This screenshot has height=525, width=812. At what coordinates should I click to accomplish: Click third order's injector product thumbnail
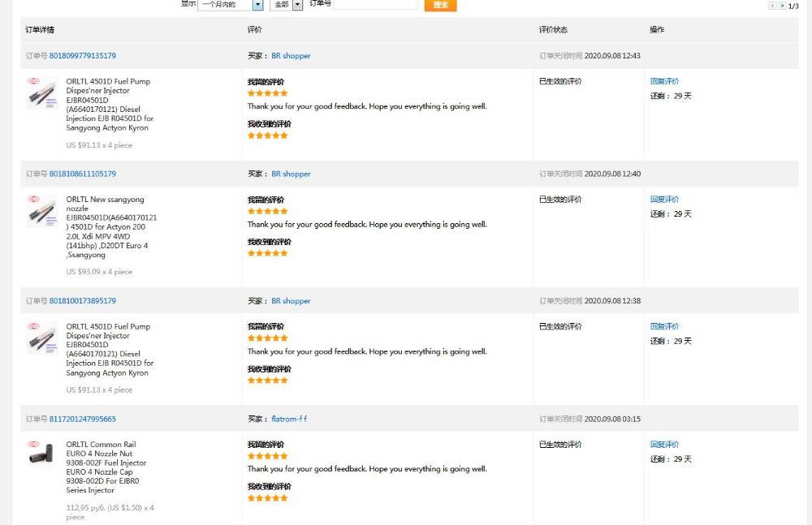[x=41, y=338]
